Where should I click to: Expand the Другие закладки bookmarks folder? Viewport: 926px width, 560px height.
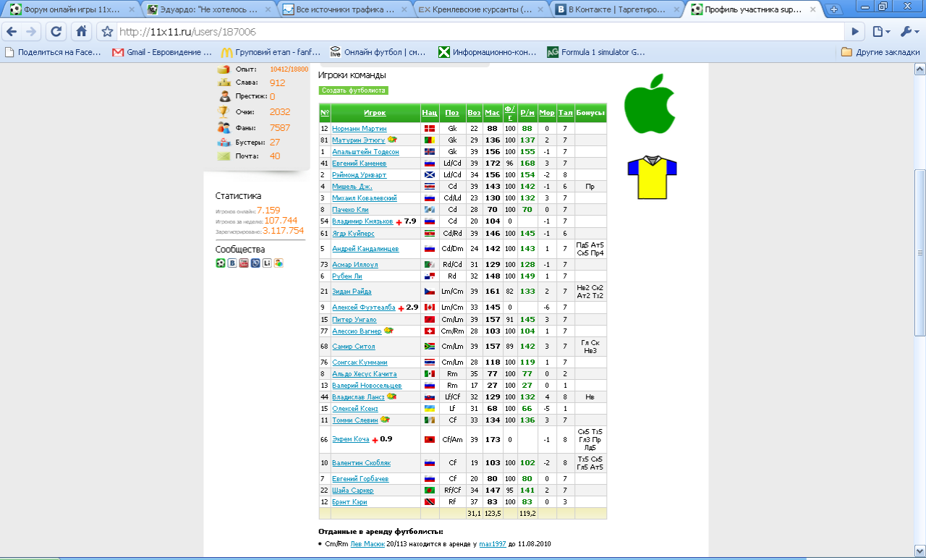click(x=878, y=52)
